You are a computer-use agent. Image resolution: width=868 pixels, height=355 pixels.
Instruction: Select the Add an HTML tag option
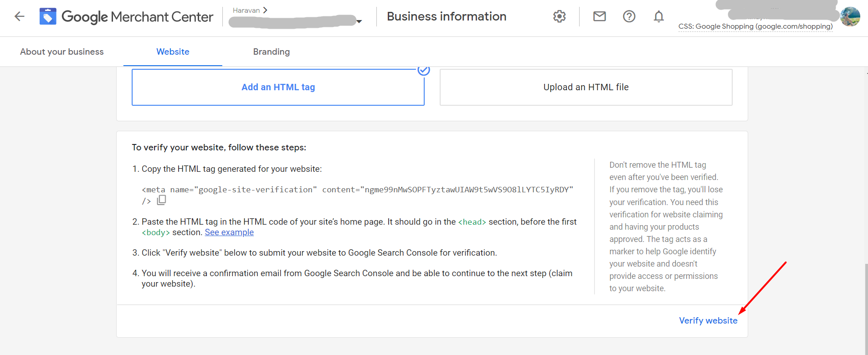pyautogui.click(x=278, y=87)
